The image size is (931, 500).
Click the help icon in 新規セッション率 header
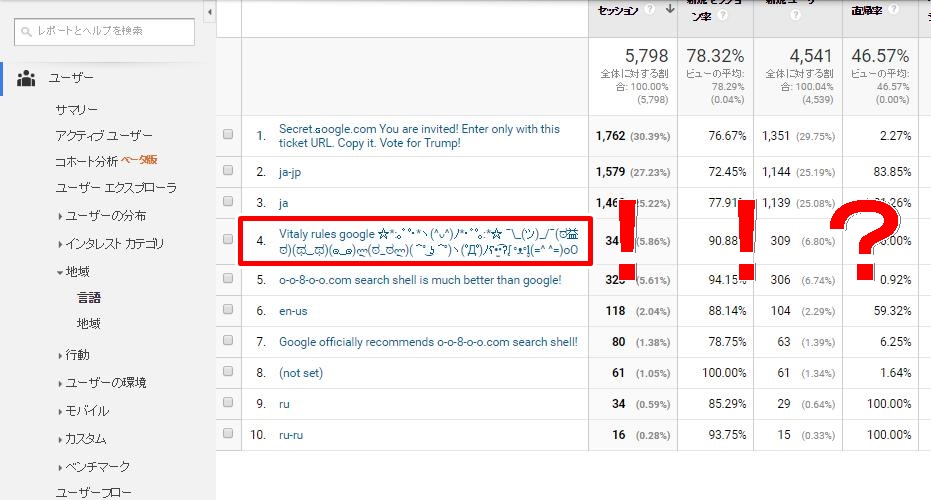click(723, 15)
